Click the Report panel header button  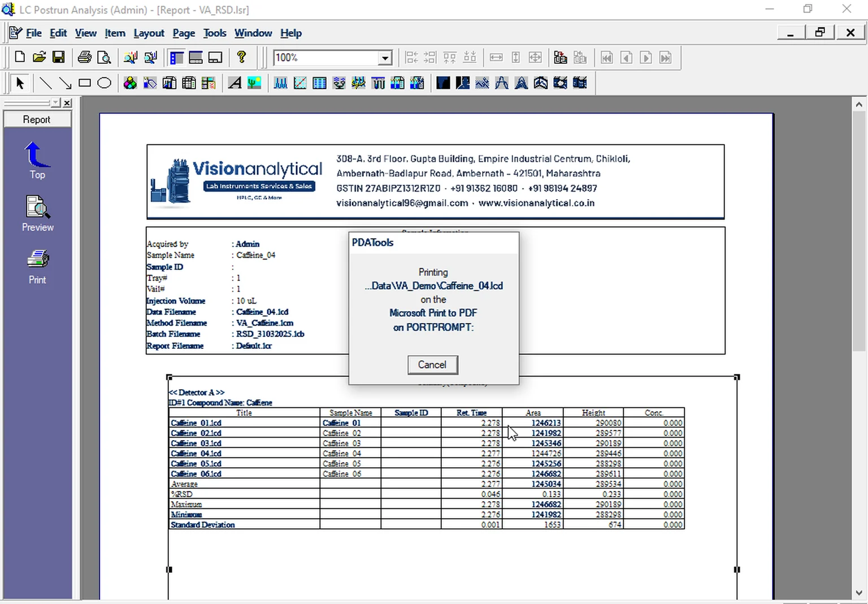(37, 119)
